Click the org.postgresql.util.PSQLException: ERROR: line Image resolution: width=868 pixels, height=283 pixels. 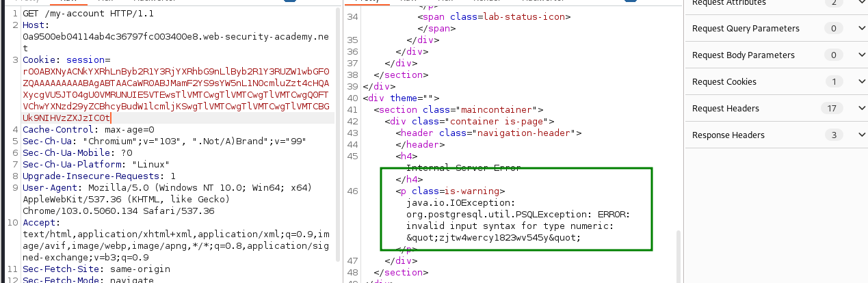click(518, 214)
